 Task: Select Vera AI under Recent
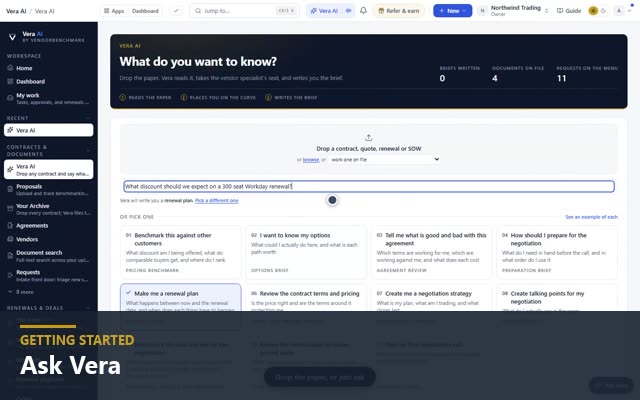click(x=49, y=130)
